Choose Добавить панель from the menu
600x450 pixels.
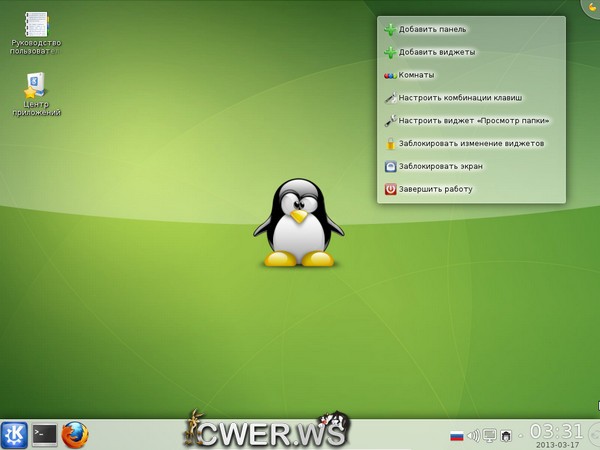pos(471,29)
